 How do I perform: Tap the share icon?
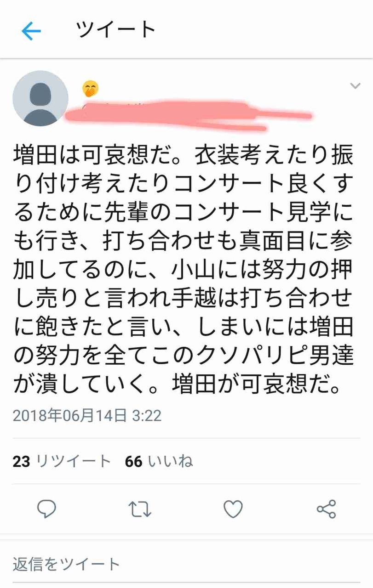click(x=327, y=509)
